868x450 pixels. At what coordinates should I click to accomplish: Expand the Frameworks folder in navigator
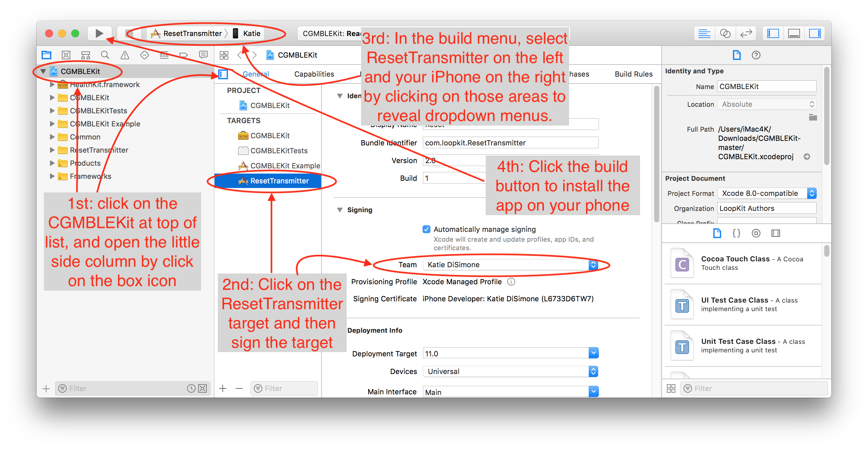click(x=50, y=178)
